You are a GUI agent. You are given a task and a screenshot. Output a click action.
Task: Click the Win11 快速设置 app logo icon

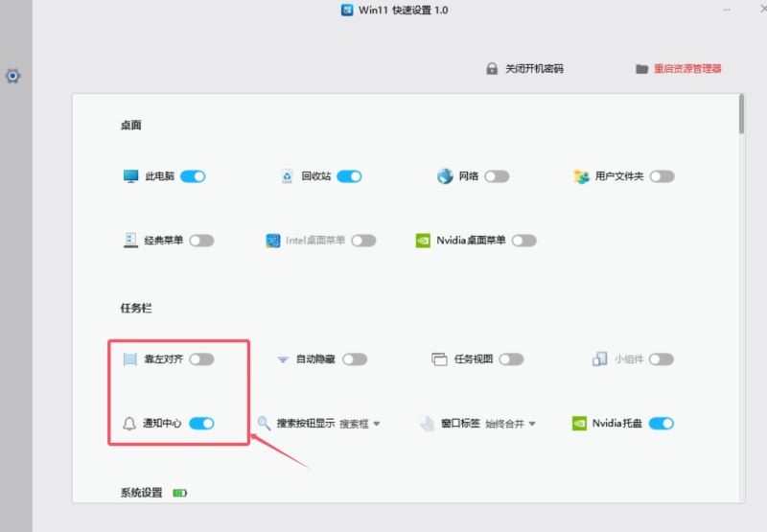[347, 10]
